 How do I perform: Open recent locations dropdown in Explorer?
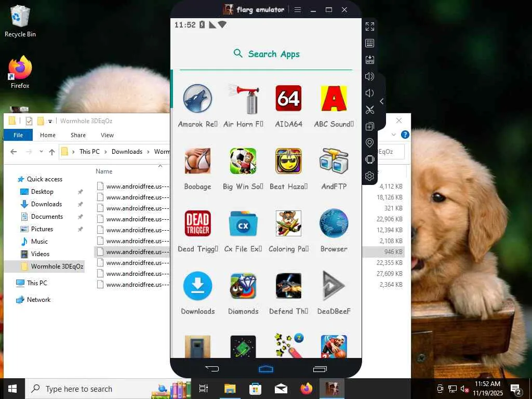point(41,152)
